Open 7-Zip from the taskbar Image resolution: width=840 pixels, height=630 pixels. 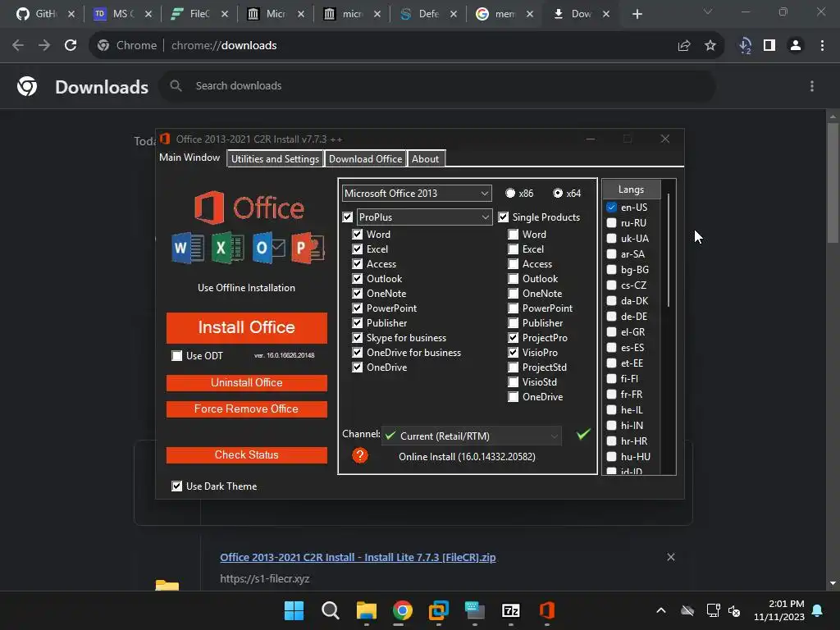510,610
